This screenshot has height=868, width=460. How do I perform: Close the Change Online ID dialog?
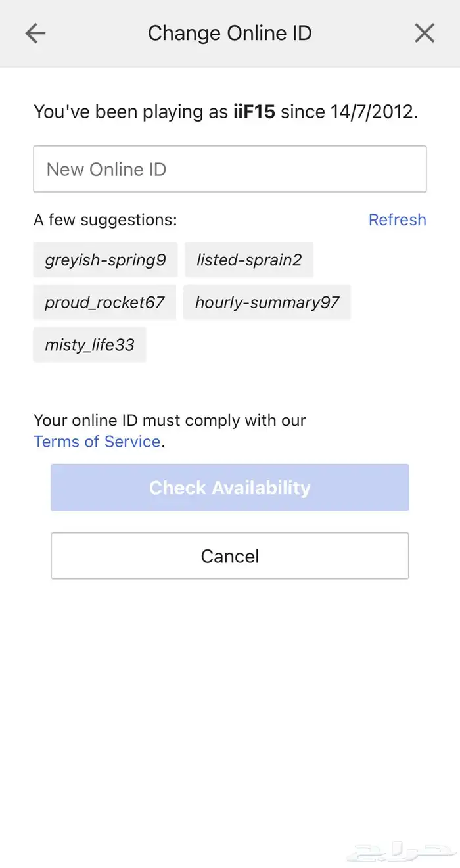[425, 34]
